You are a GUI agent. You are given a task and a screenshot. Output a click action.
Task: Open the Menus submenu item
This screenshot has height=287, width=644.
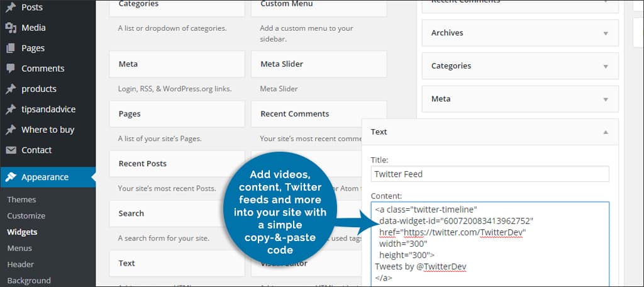[x=19, y=248]
